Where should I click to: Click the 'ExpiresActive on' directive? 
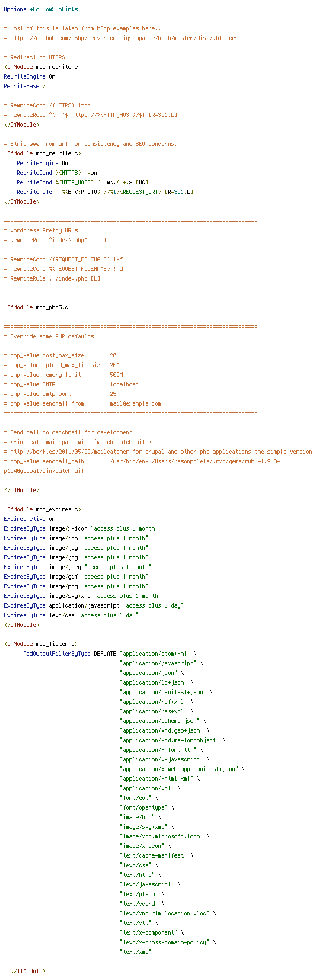pyautogui.click(x=29, y=519)
